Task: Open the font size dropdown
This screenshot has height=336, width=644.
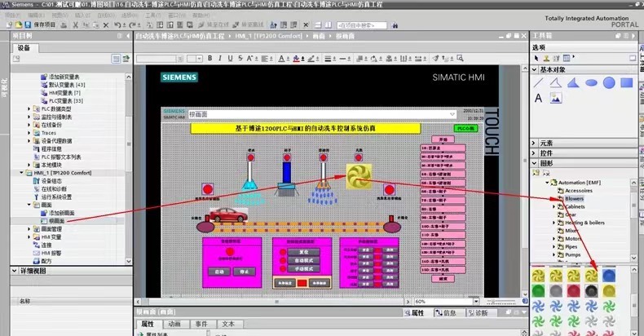Action: [x=199, y=59]
